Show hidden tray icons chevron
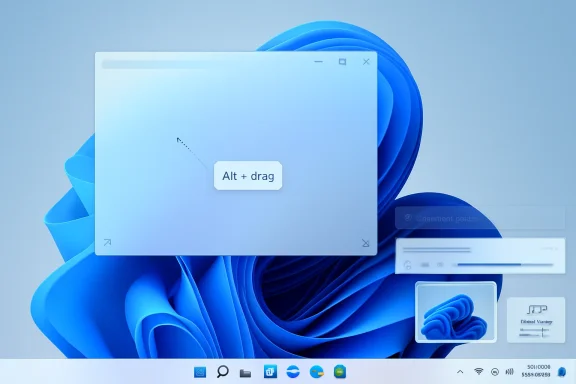The width and height of the screenshot is (576, 384). pyautogui.click(x=460, y=372)
